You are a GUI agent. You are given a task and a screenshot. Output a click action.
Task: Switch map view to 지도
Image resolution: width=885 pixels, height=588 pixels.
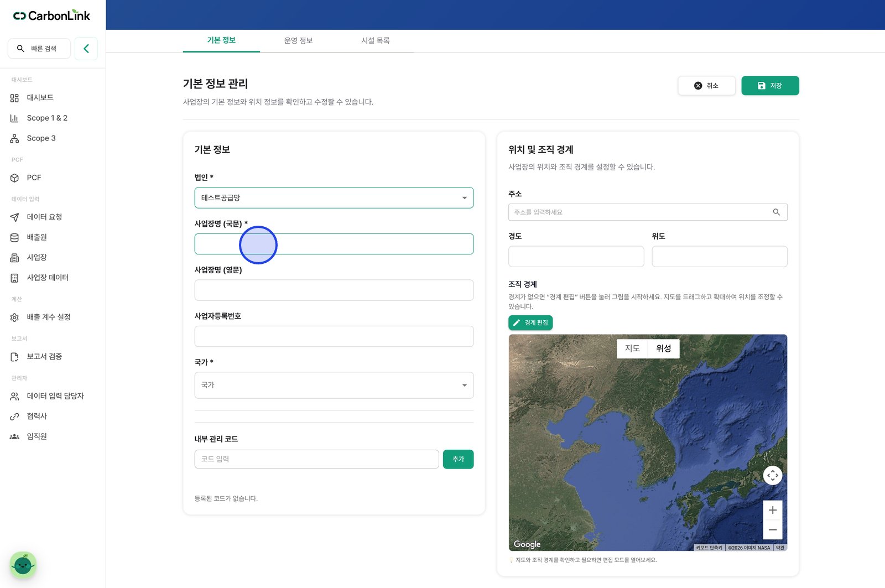[x=632, y=348]
